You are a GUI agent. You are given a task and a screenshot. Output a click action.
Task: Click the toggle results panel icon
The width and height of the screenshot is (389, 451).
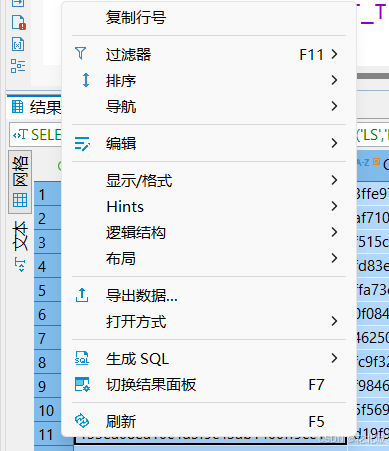tap(82, 384)
